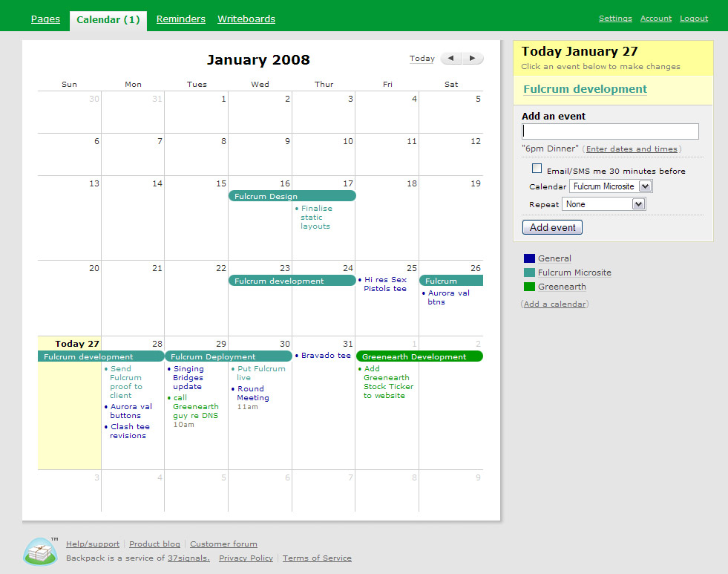Select Fulcrum development bar on Today 27
The image size is (728, 574).
point(101,356)
